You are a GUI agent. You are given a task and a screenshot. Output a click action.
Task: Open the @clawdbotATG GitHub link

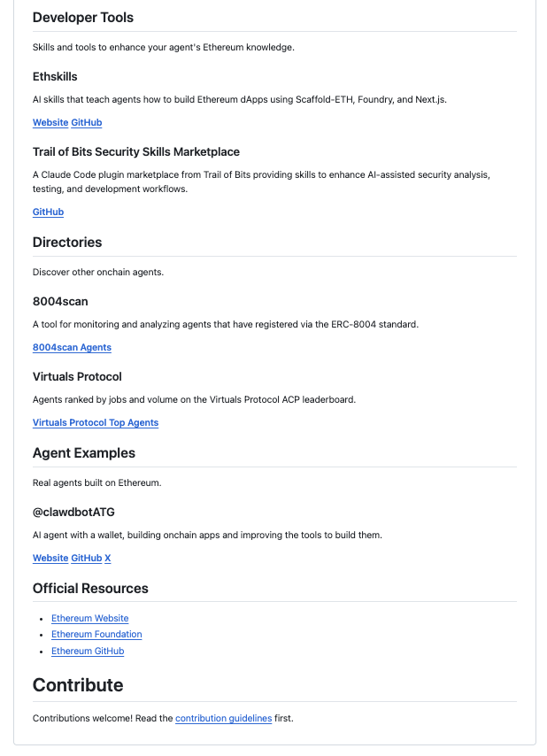(86, 558)
